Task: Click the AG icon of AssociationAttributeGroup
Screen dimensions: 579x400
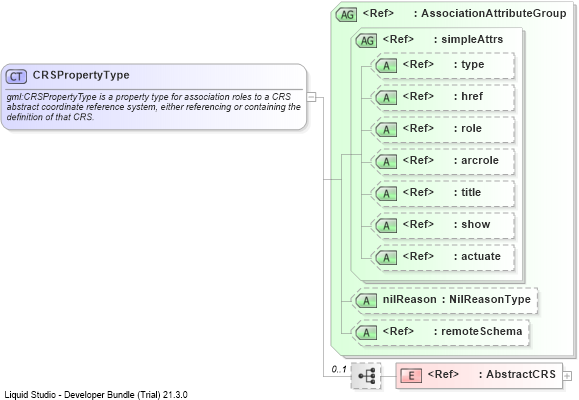Action: [x=346, y=15]
